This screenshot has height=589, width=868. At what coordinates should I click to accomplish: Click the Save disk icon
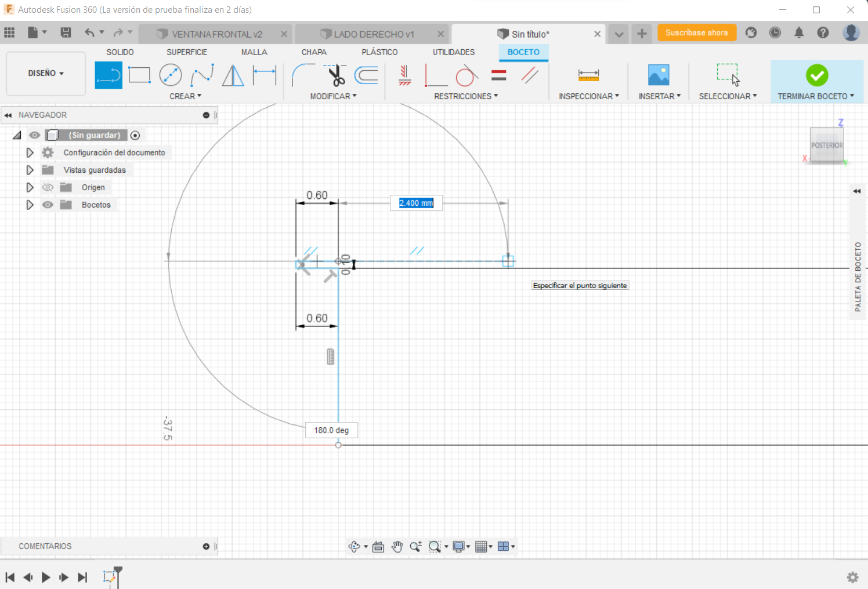coord(66,32)
